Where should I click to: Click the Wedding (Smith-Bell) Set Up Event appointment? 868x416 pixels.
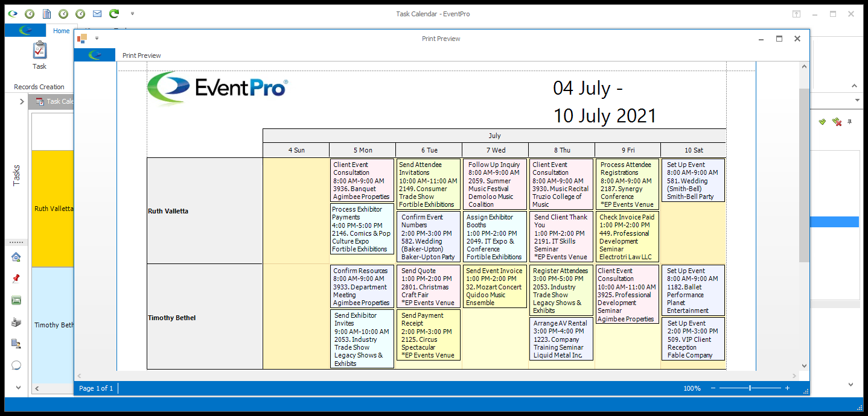pyautogui.click(x=694, y=180)
